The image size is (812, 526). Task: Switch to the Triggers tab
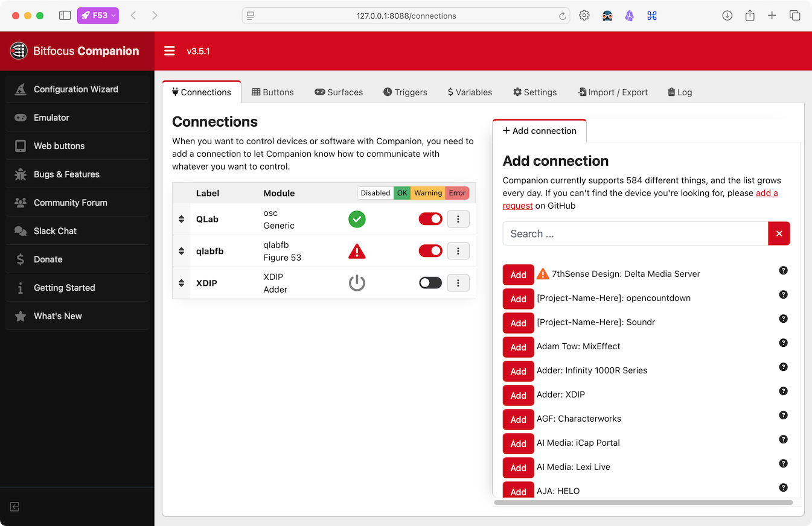tap(405, 92)
